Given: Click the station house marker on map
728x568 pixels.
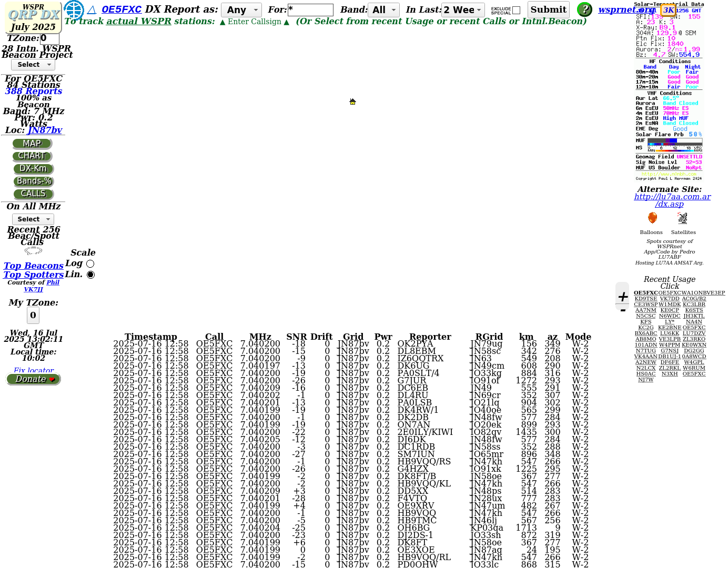Looking at the screenshot, I should (352, 102).
